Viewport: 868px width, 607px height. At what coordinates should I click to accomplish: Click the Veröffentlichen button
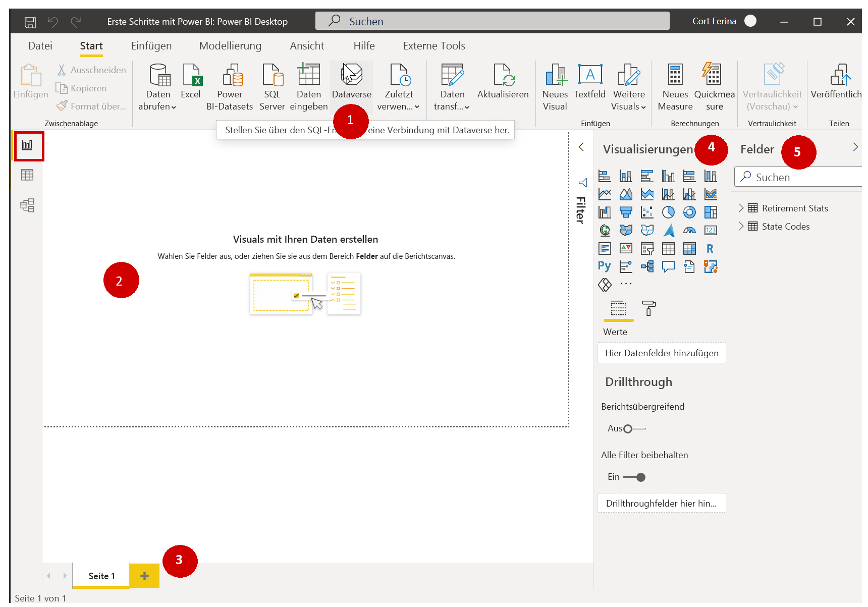click(x=836, y=82)
